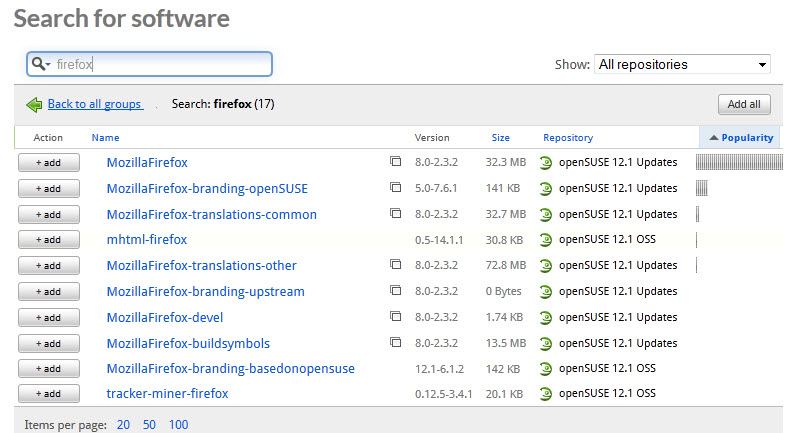This screenshot has height=433, width=788.
Task: Add the MozillaFirefox-translations-other package
Action: 49,266
